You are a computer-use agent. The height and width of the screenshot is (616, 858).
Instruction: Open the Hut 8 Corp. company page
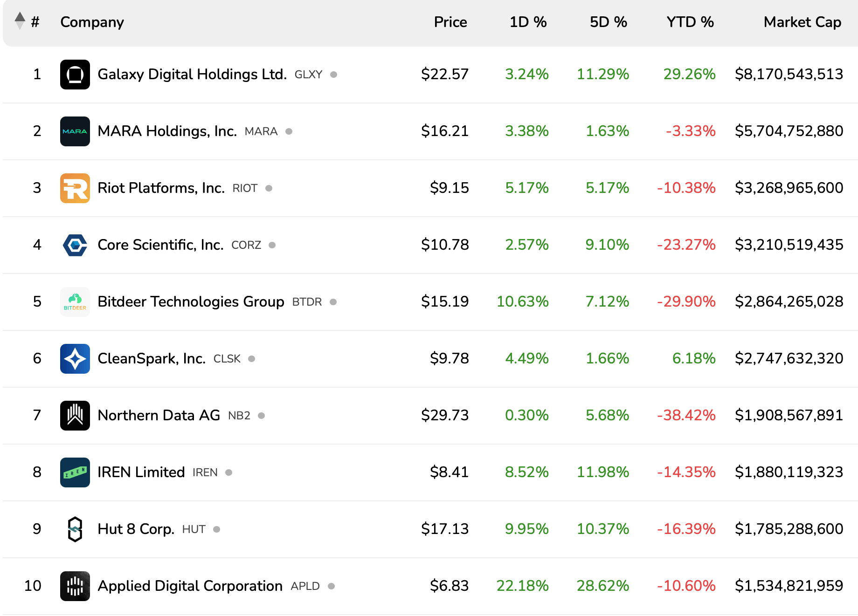(135, 529)
